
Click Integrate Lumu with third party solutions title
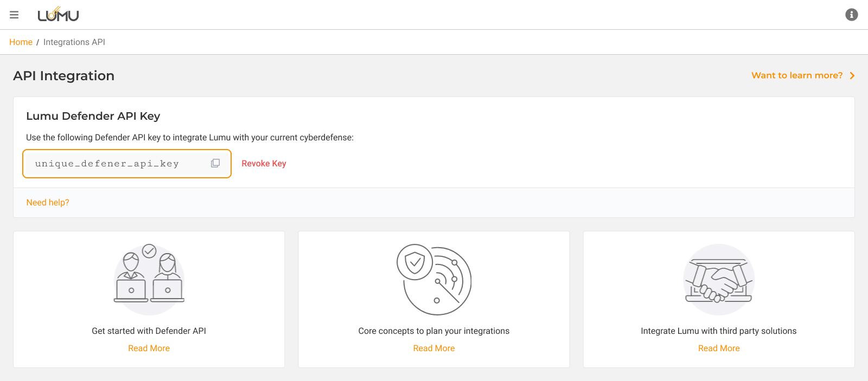[x=718, y=331]
